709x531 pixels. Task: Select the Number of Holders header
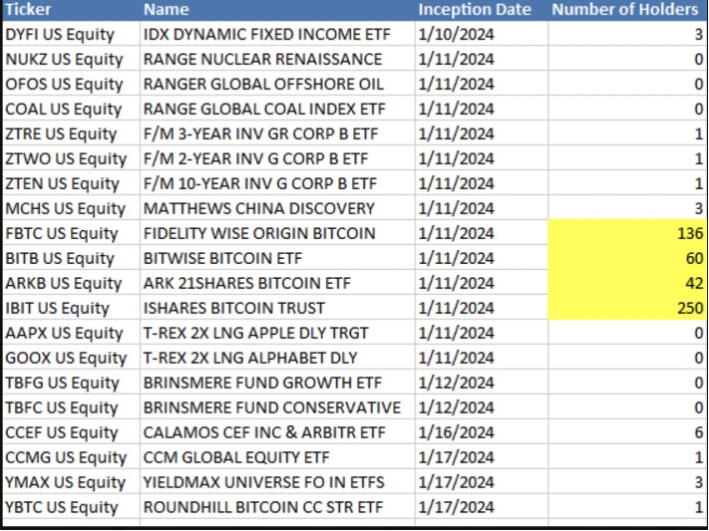[x=627, y=10]
